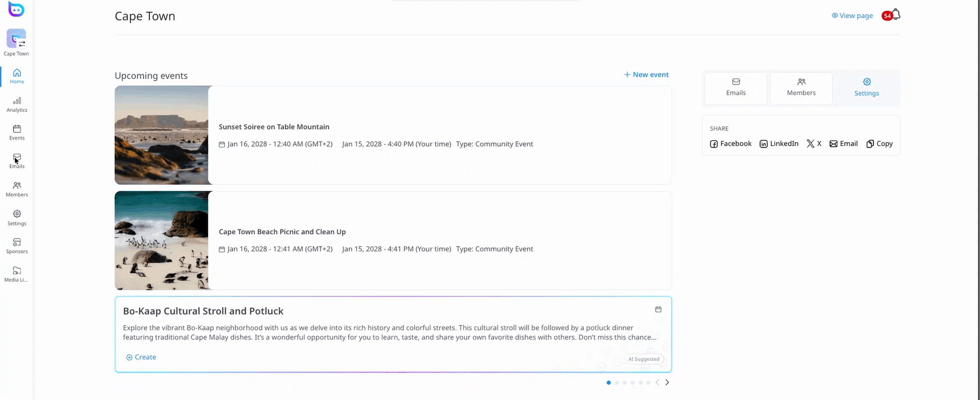Image resolution: width=980 pixels, height=400 pixels.
Task: Open Events in the sidebar
Action: (17, 133)
